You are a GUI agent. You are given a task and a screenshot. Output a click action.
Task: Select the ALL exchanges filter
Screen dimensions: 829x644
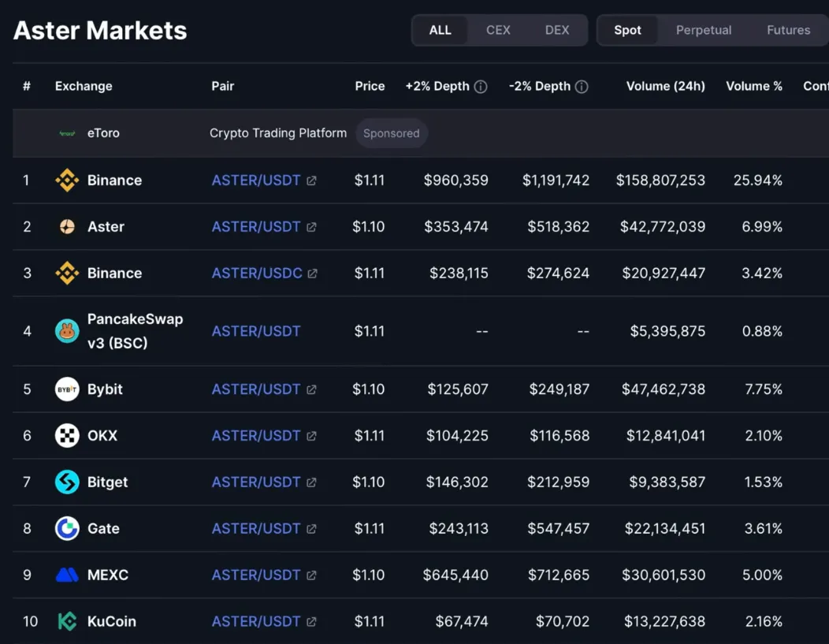point(440,30)
